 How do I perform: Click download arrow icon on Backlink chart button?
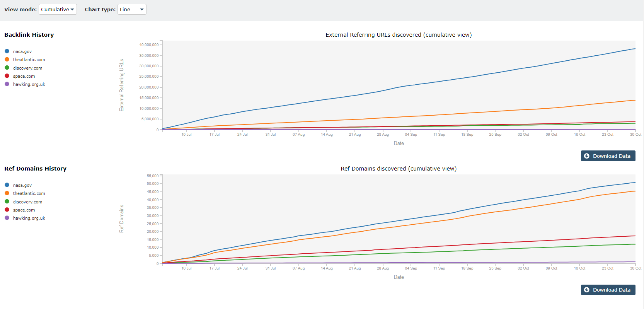(x=587, y=156)
